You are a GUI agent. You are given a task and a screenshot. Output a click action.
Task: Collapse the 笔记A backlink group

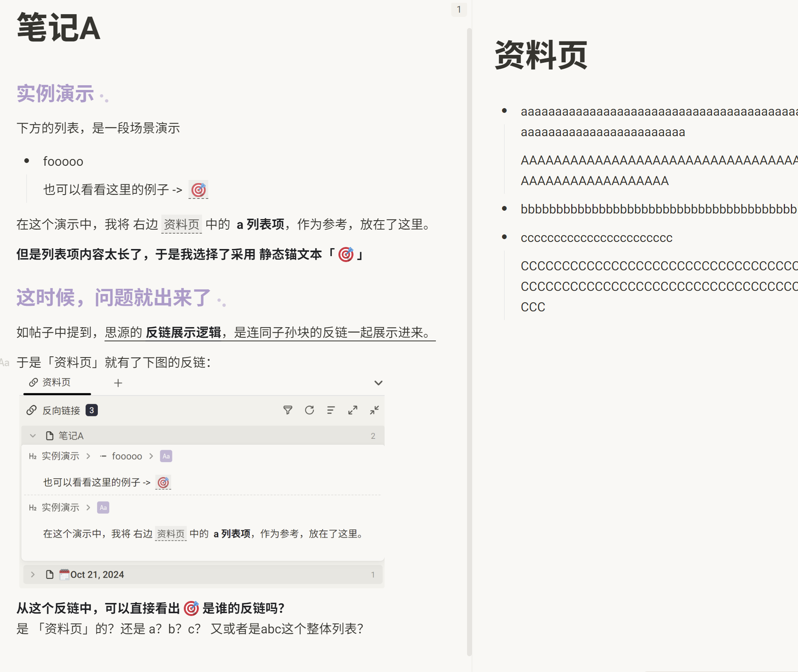click(33, 436)
